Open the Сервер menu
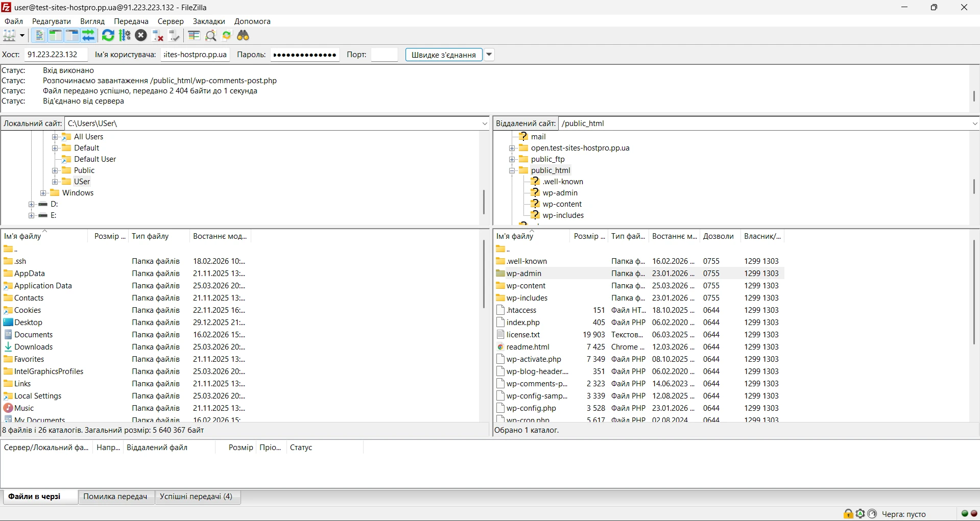Viewport: 980px width, 521px height. [171, 21]
